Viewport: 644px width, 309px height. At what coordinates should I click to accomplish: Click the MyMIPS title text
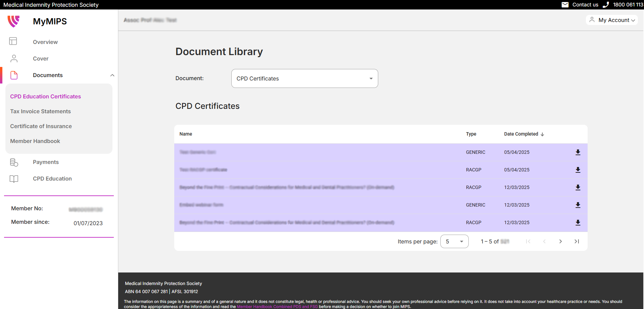pyautogui.click(x=50, y=21)
